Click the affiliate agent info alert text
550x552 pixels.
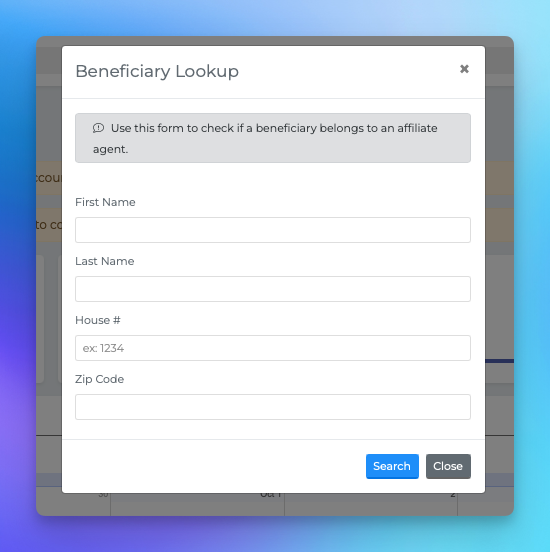pos(265,138)
